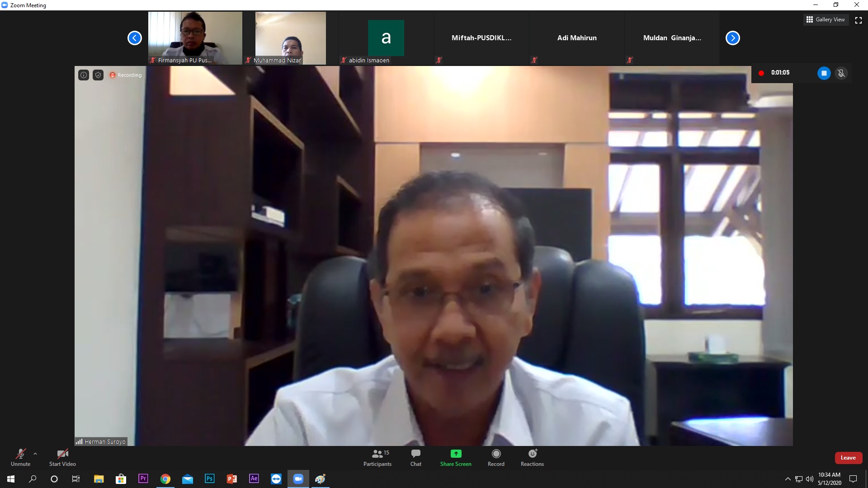Open the Reactions menu
Image resolution: width=868 pixels, height=488 pixels.
pos(532,457)
